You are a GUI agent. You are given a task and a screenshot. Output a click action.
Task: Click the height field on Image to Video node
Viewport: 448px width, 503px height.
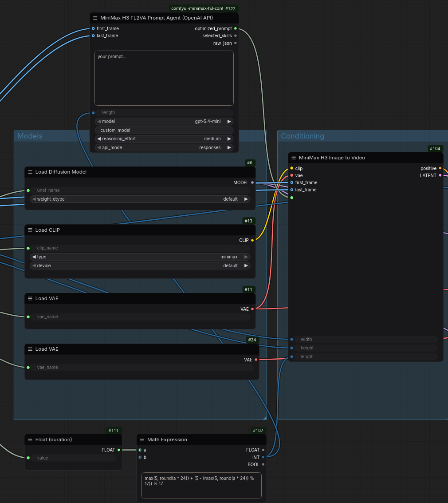366,348
